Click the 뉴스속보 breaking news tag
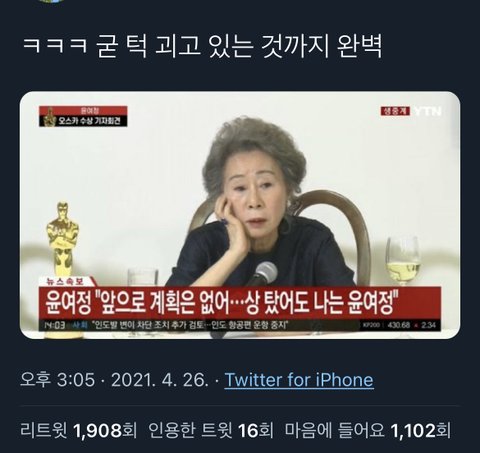480x453 pixels. point(66,282)
